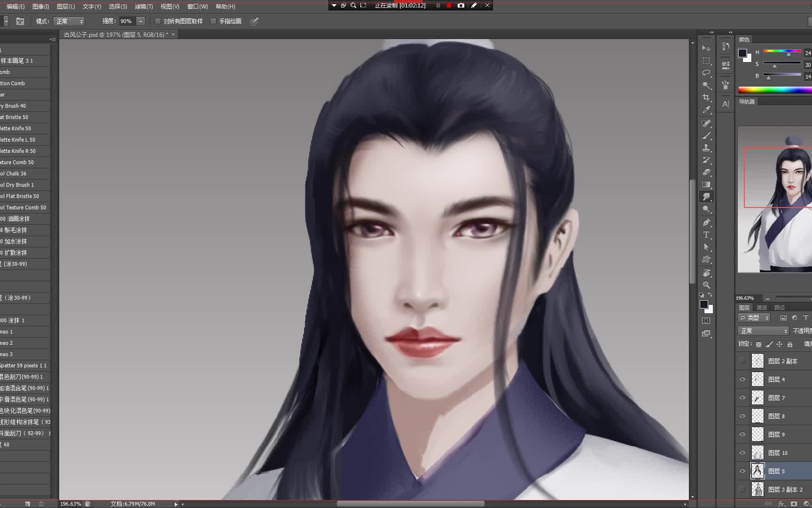Open the 强度 percentage dropdown
Image resolution: width=812 pixels, height=508 pixels.
(x=140, y=21)
